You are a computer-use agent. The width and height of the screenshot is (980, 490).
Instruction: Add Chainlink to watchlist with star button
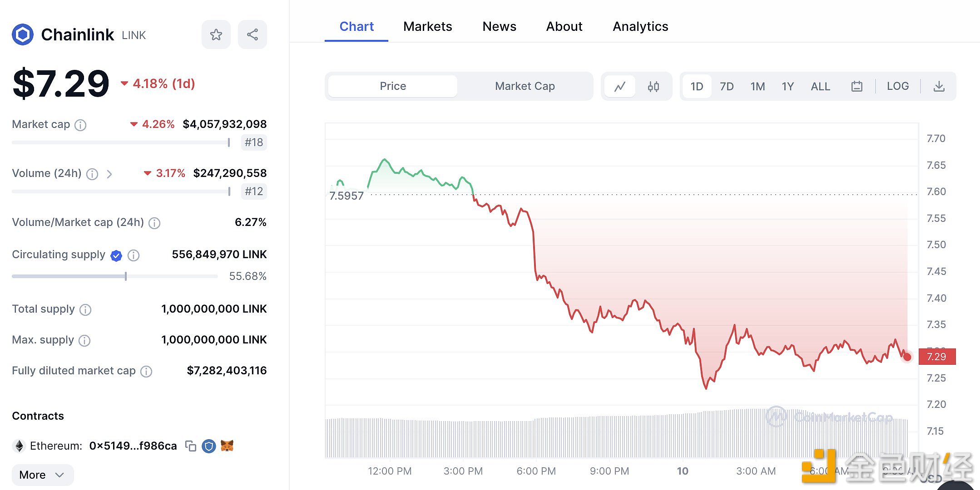(x=216, y=34)
